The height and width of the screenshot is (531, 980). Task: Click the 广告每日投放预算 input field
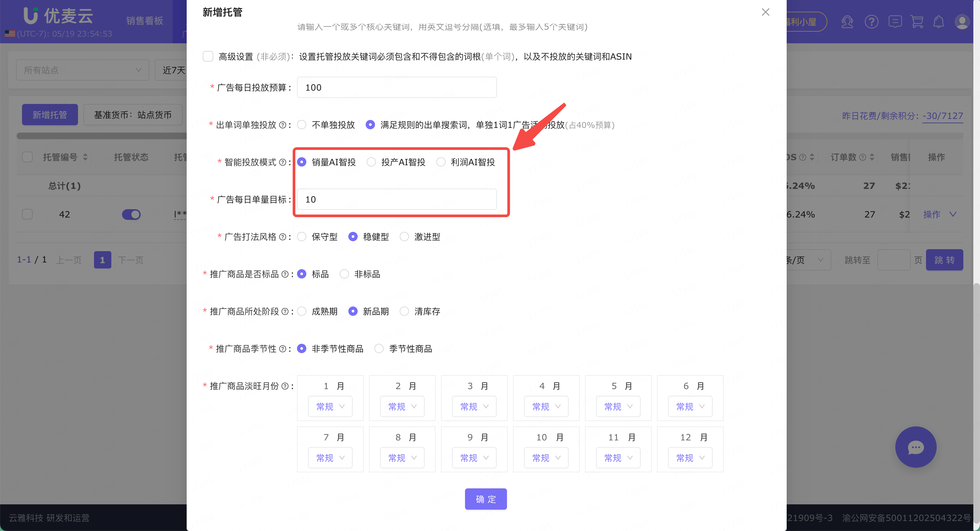tap(397, 87)
